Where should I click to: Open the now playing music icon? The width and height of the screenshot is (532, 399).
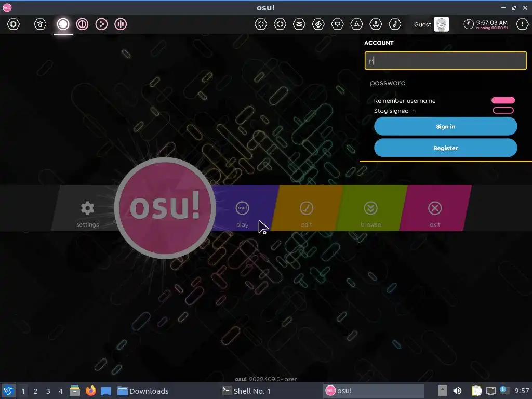(x=395, y=24)
